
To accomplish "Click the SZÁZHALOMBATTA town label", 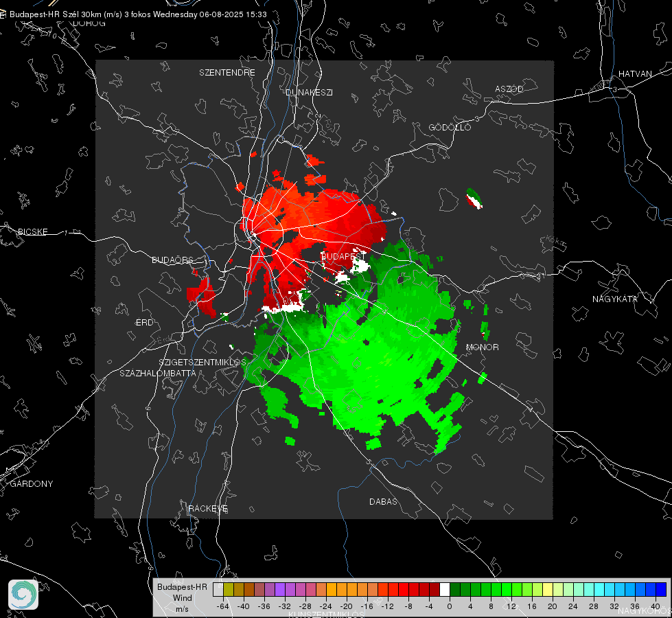I will tap(158, 374).
